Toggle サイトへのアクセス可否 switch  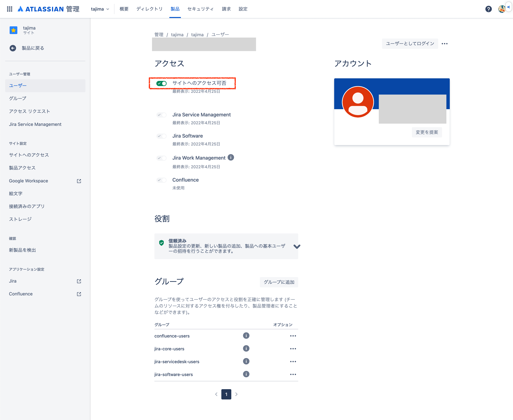[x=161, y=83]
